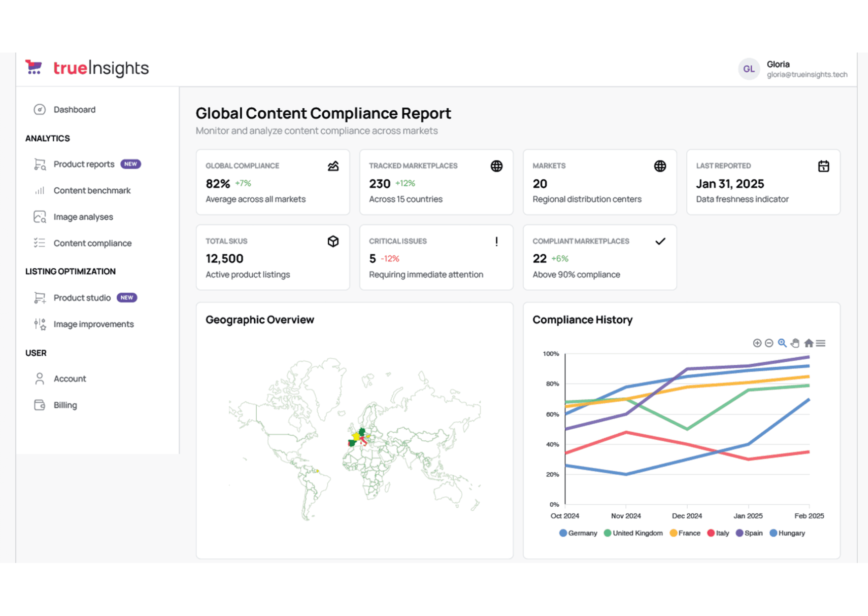Click the Critical Issues exclamation icon
Viewport: 868px width, 616px height.
pyautogui.click(x=497, y=241)
